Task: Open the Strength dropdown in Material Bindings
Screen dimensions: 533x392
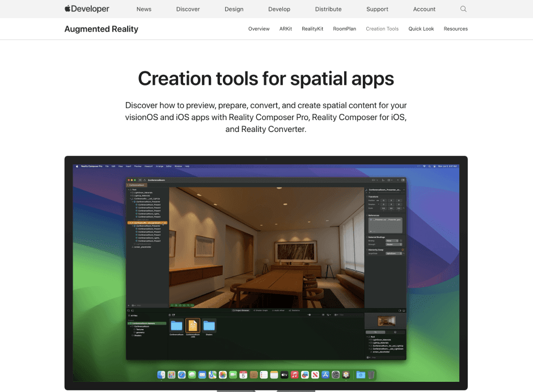Action: click(394, 245)
